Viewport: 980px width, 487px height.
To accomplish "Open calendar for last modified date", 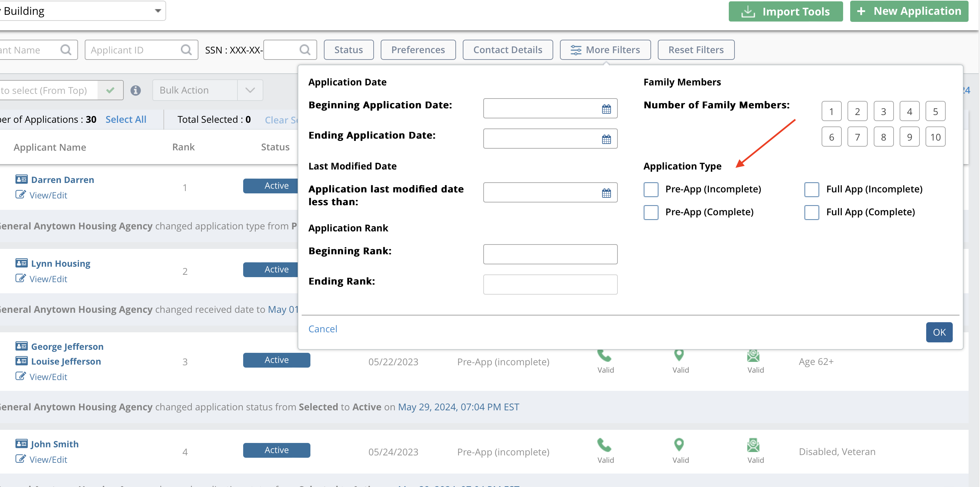I will tap(606, 193).
